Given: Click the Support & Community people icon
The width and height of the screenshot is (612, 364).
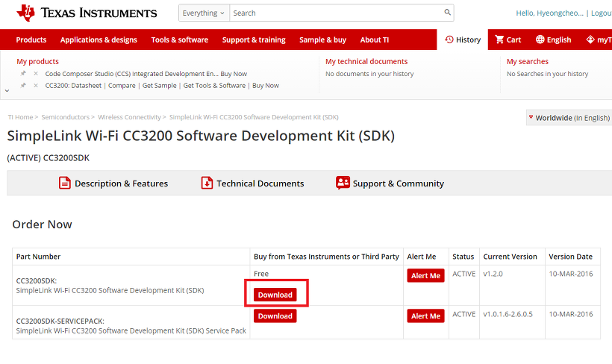Looking at the screenshot, I should pos(343,183).
